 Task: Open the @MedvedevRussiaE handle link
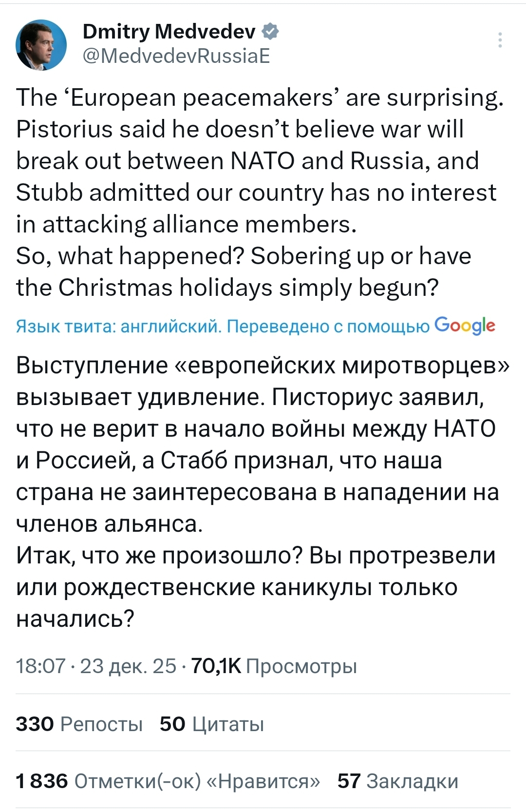coord(176,56)
